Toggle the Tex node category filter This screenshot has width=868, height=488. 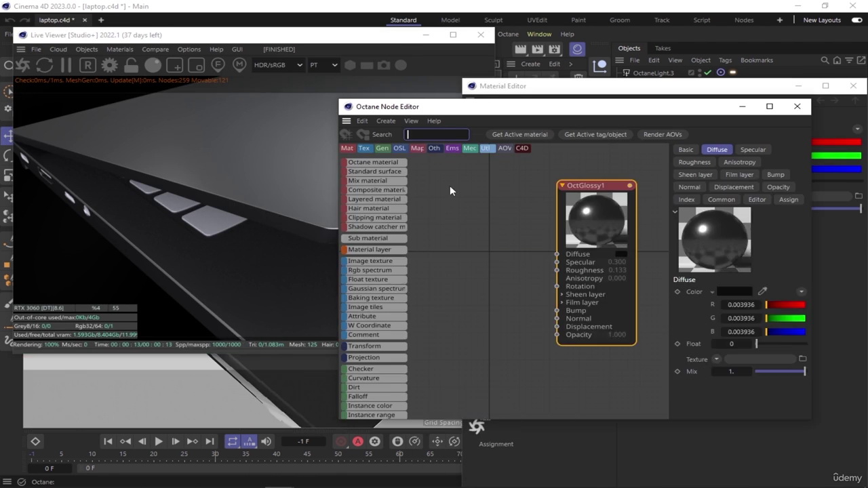(364, 148)
